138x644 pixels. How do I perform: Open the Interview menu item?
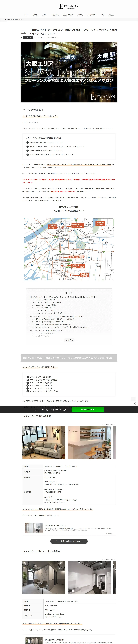click(x=92, y=15)
